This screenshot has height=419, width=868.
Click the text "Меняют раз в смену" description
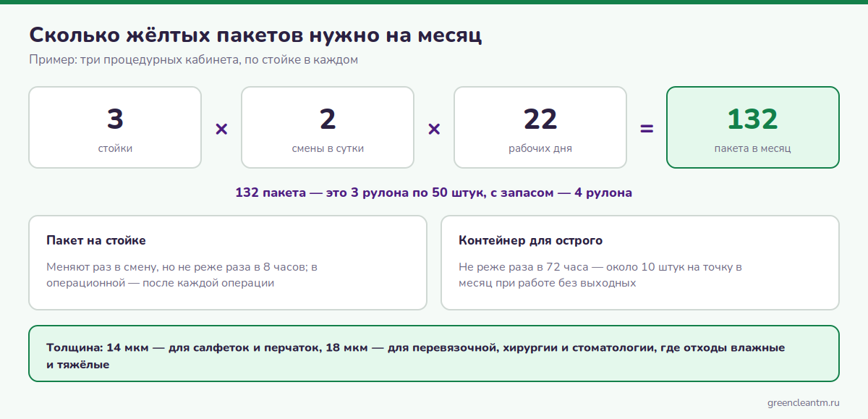pos(182,275)
